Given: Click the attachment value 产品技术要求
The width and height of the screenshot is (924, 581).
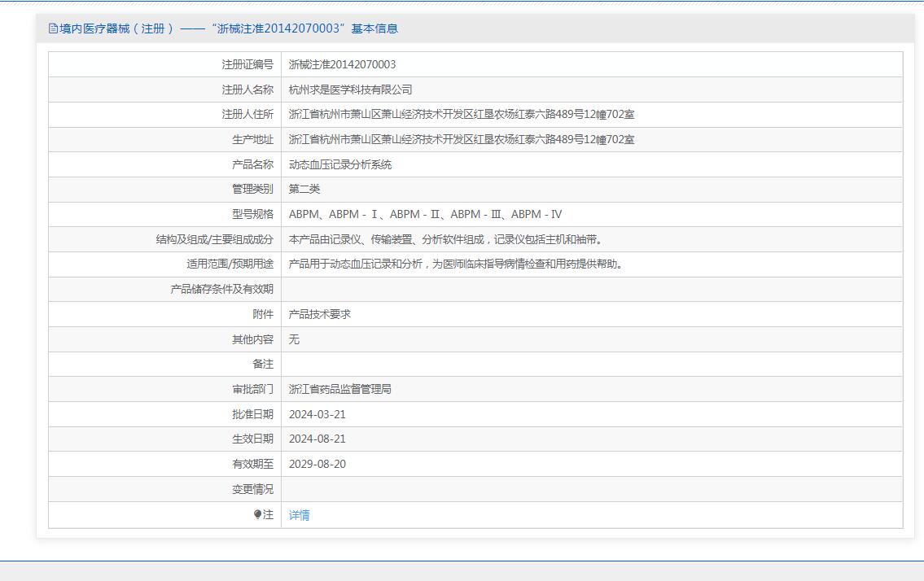Looking at the screenshot, I should pos(319,314).
